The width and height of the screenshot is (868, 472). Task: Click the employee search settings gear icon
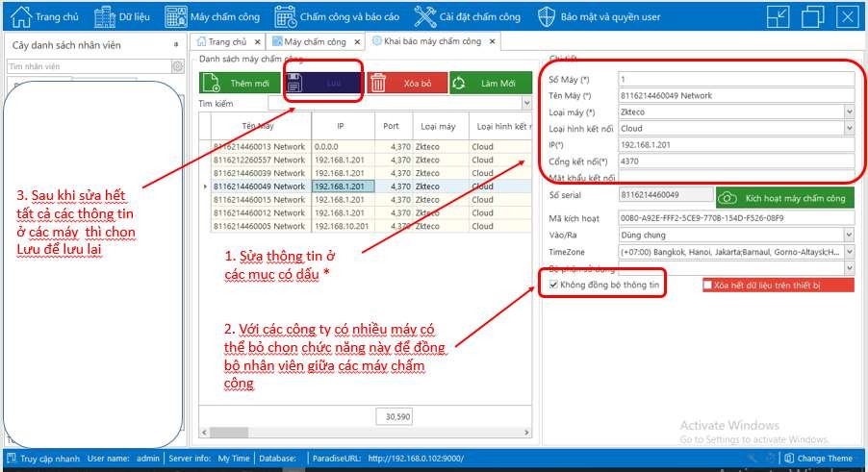click(x=177, y=66)
